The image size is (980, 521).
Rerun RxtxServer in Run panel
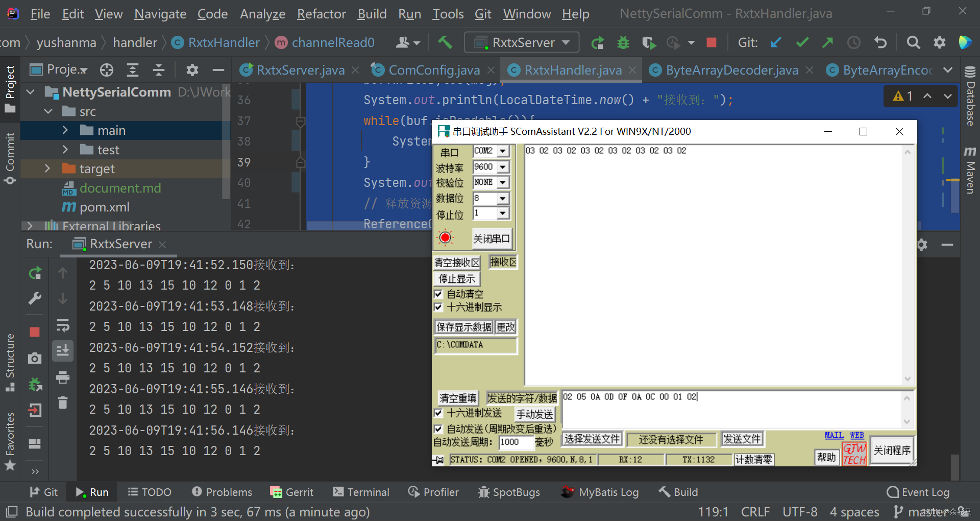[x=35, y=273]
